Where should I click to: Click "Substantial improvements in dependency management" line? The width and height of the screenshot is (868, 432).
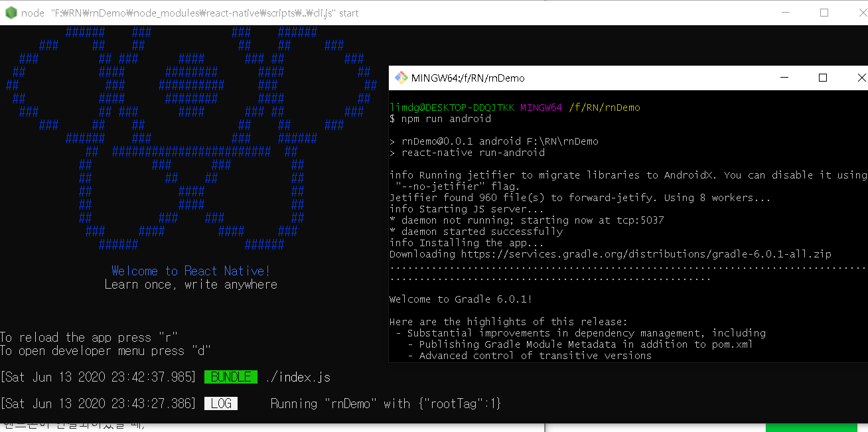pyautogui.click(x=581, y=333)
